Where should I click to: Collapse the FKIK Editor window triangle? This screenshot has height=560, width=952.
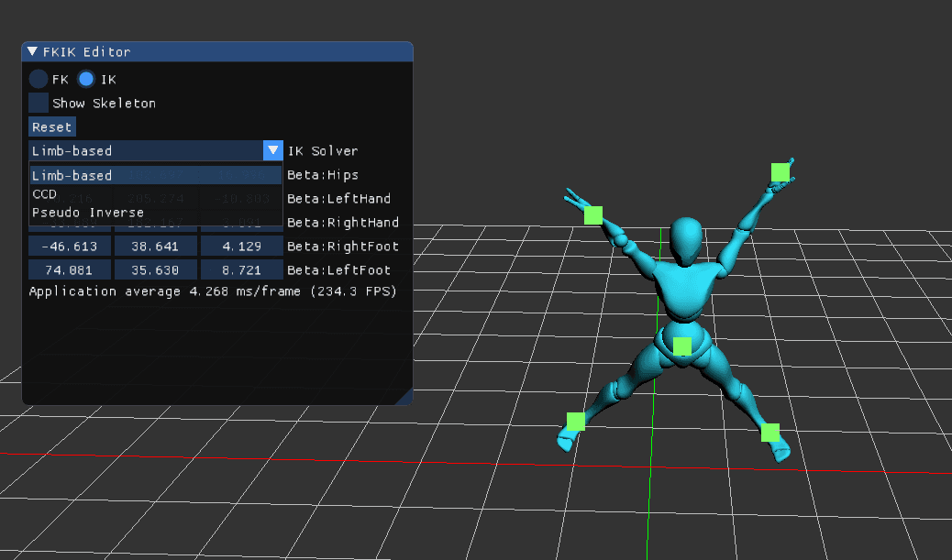(33, 51)
